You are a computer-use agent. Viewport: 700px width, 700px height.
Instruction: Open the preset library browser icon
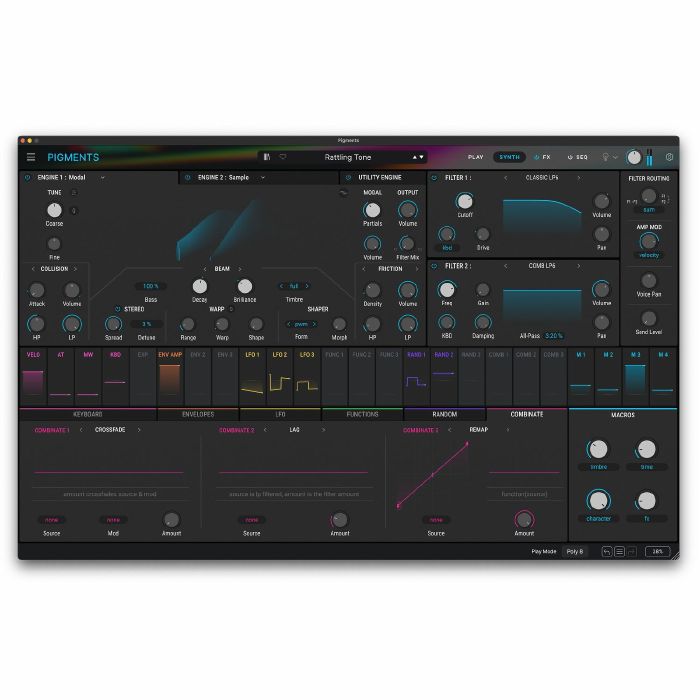[267, 157]
